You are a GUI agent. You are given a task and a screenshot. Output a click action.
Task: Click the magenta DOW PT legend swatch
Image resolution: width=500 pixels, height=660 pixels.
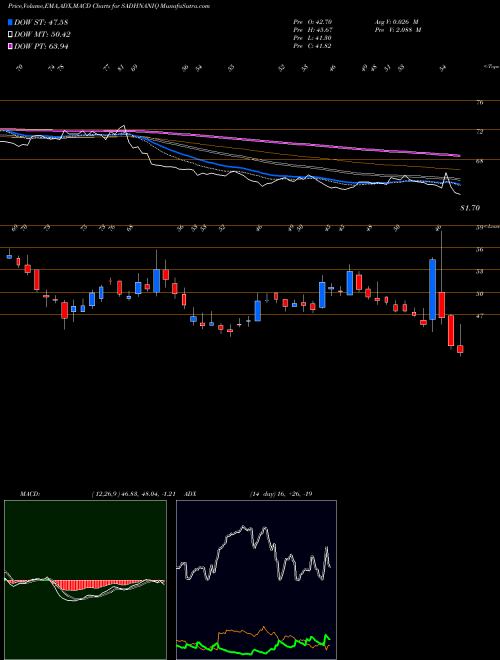point(10,46)
